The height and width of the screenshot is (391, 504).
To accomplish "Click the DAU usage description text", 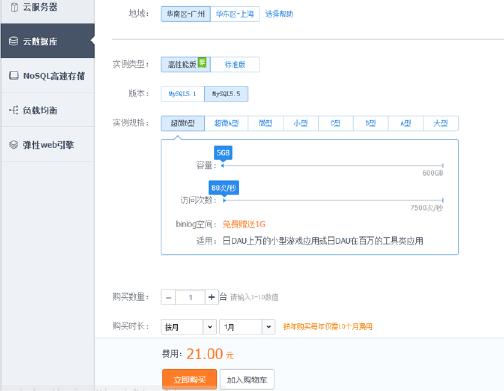I will (x=323, y=241).
